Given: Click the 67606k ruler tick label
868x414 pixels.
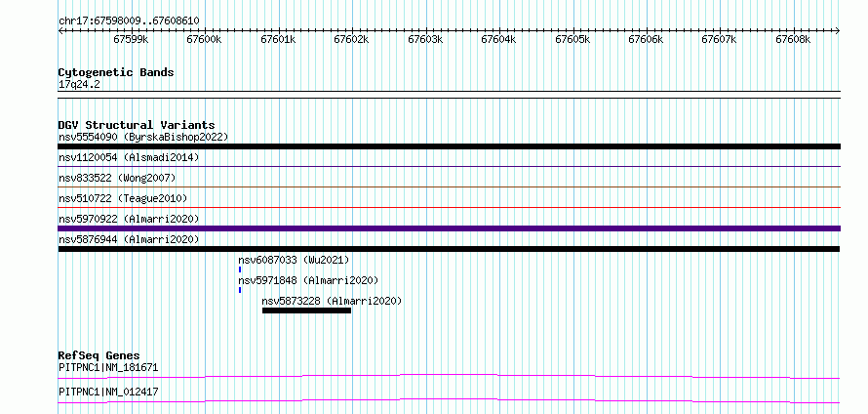Looking at the screenshot, I should click(646, 39).
